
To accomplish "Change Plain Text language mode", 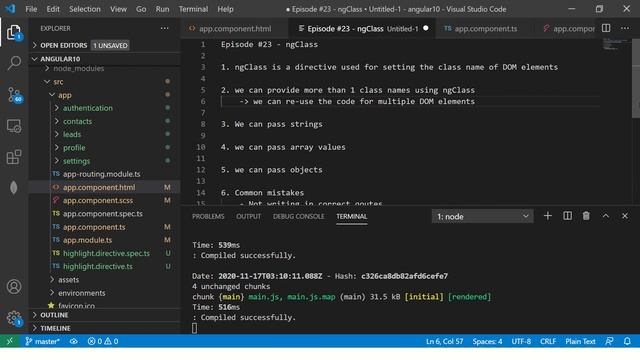I will (x=580, y=341).
